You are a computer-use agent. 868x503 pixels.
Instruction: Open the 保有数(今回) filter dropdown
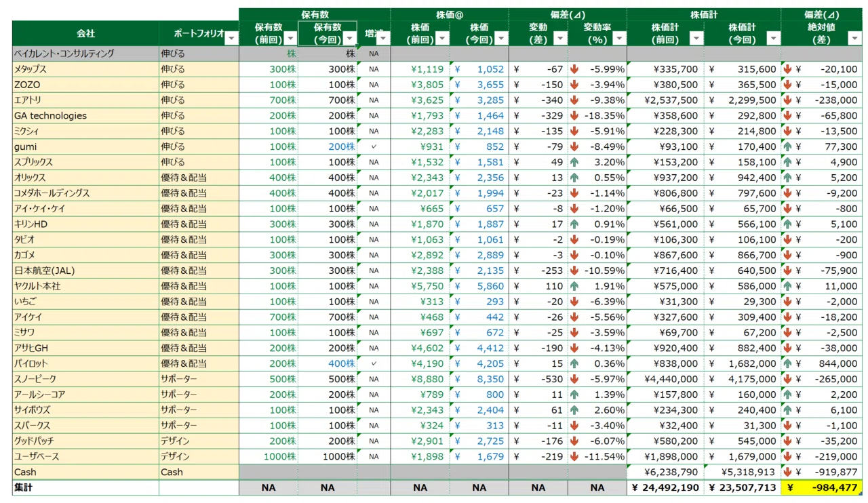350,39
